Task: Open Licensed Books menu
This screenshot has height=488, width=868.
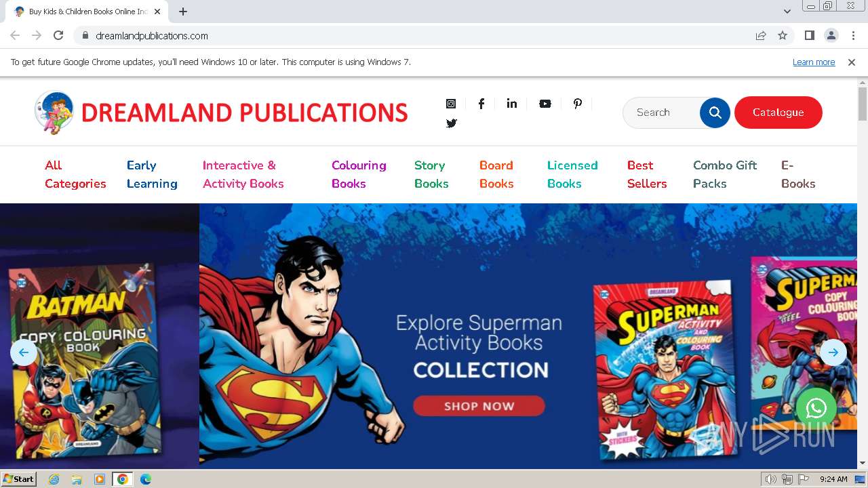Action: (572, 174)
